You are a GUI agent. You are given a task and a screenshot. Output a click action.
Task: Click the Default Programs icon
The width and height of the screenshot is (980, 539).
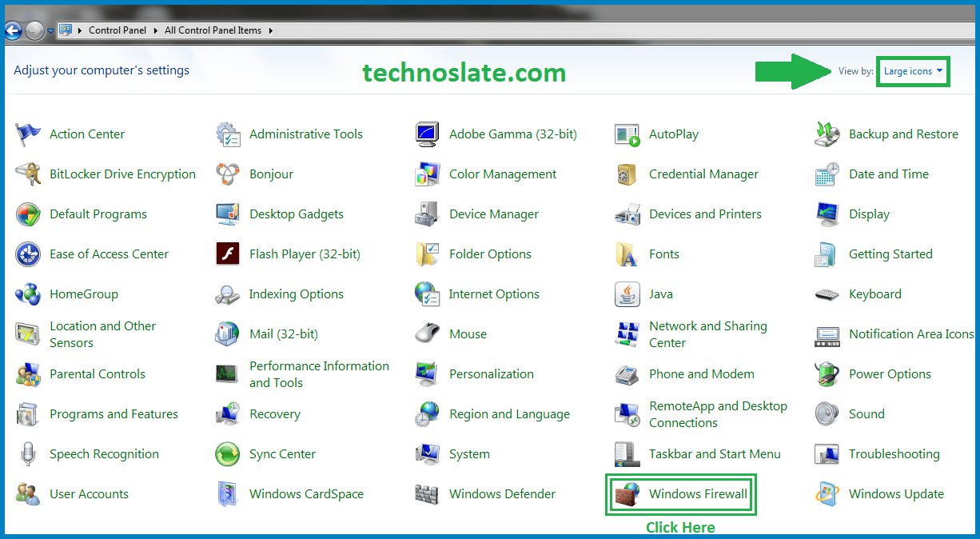coord(28,214)
